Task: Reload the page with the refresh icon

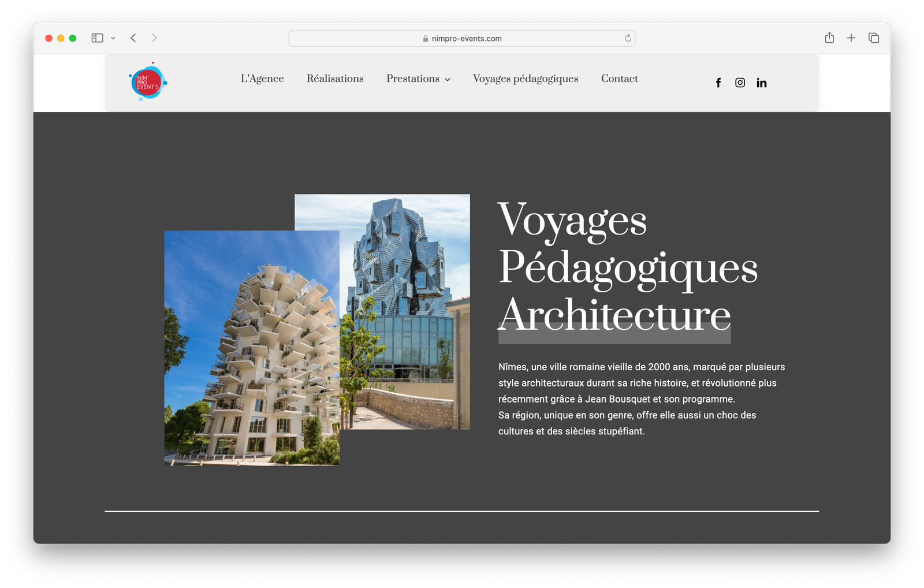Action: [x=628, y=38]
